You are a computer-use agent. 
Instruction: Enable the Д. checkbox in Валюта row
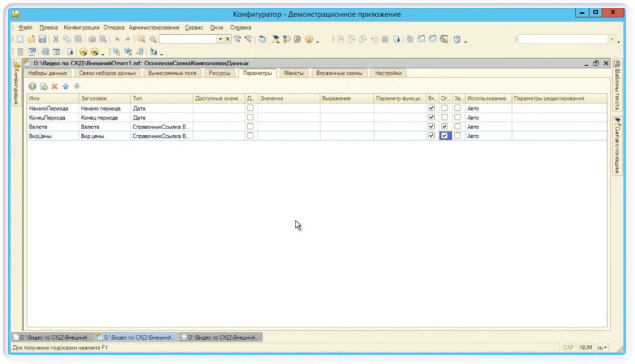(x=250, y=127)
